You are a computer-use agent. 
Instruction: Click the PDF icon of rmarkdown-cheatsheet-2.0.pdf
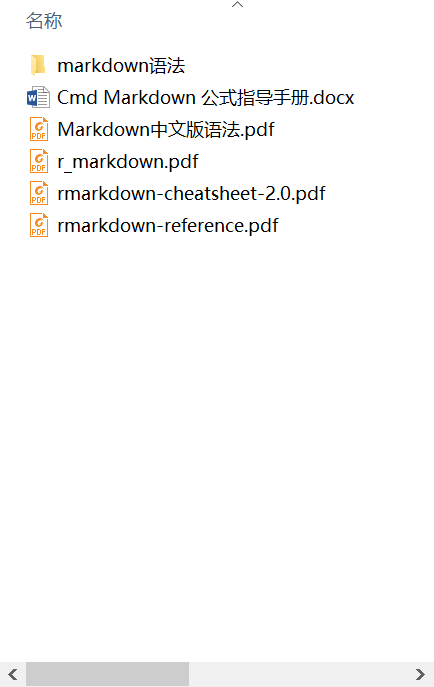[x=39, y=193]
